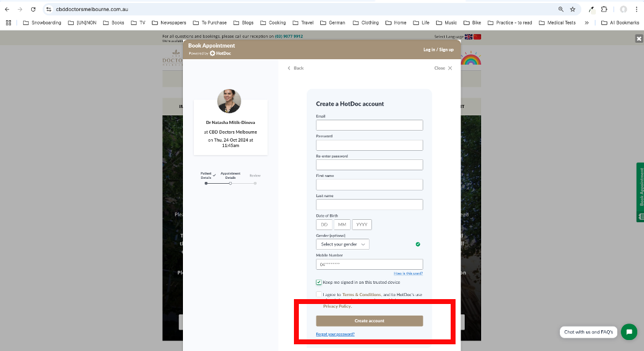Open Clothing bookmark folder

[366, 23]
